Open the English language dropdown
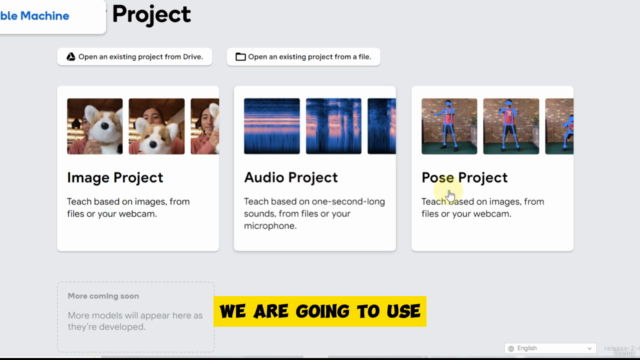 pyautogui.click(x=550, y=348)
